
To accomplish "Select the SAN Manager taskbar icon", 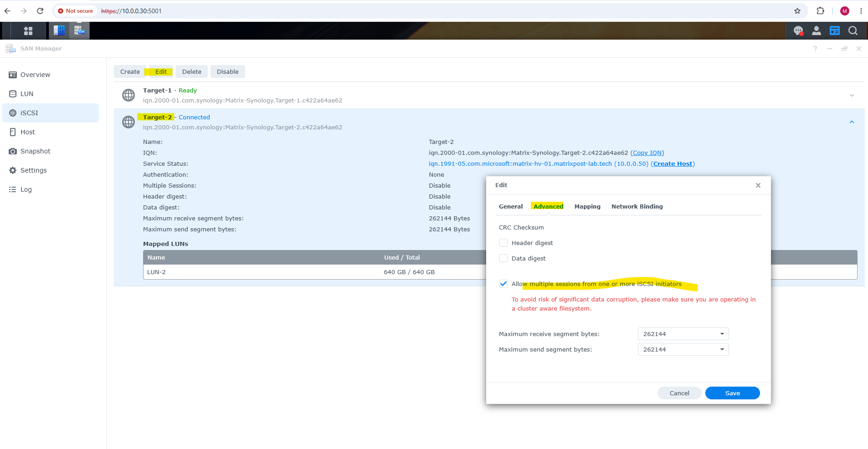I will point(80,31).
